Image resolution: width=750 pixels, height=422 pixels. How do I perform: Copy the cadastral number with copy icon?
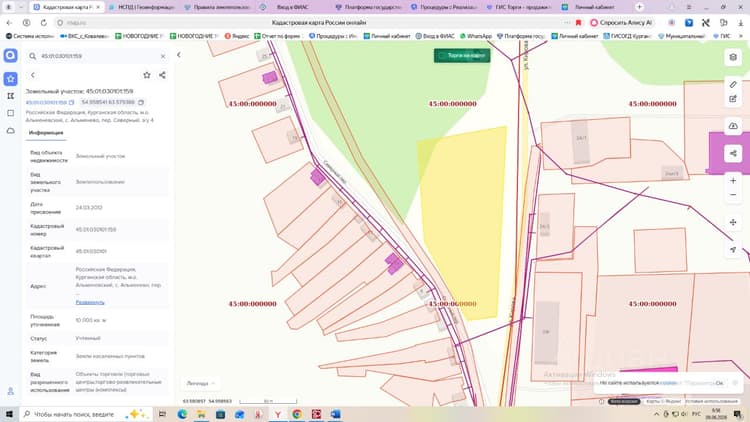tap(71, 102)
